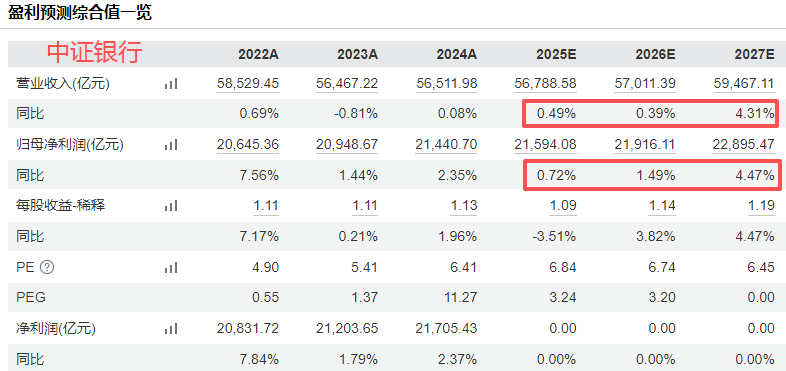Click 2027E revenue forecast 59,467.11
The image size is (786, 371).
pyautogui.click(x=744, y=84)
